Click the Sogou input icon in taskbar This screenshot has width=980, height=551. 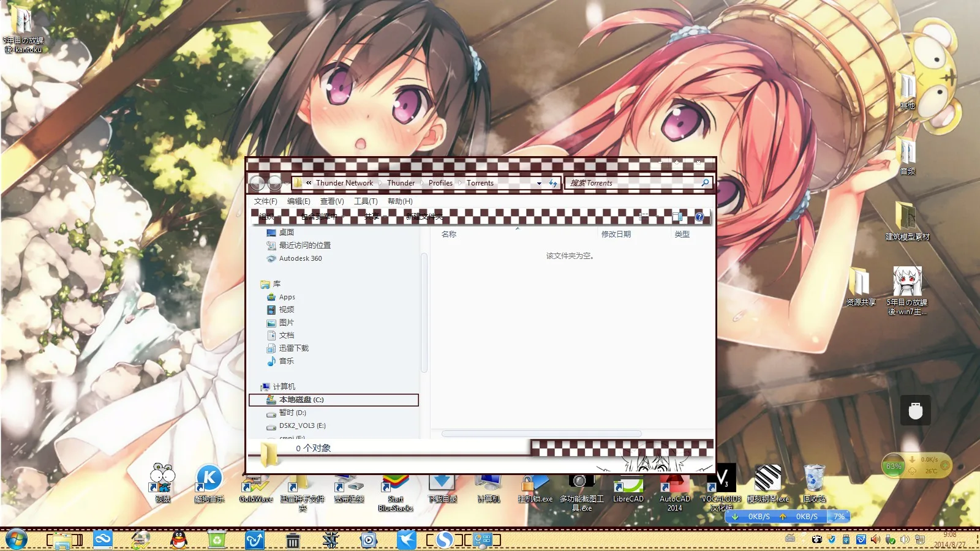coord(445,540)
